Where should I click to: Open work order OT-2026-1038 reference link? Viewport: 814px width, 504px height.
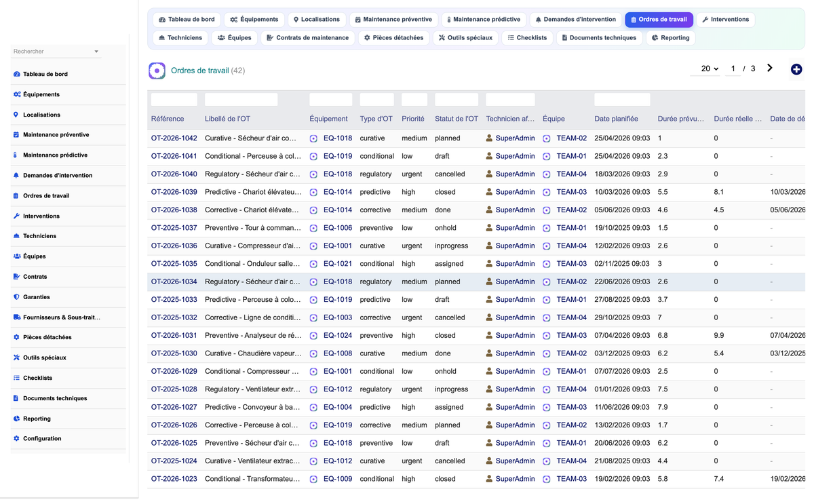click(174, 210)
